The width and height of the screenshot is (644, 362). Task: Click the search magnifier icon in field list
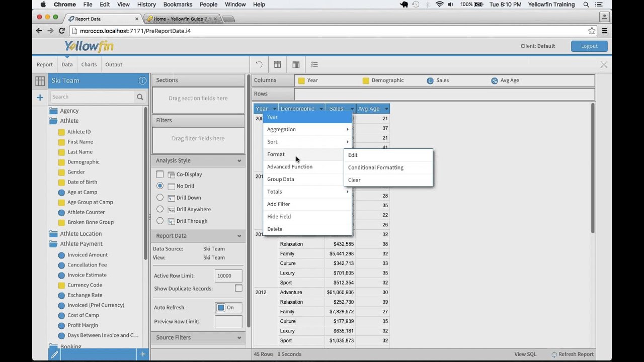[140, 97]
